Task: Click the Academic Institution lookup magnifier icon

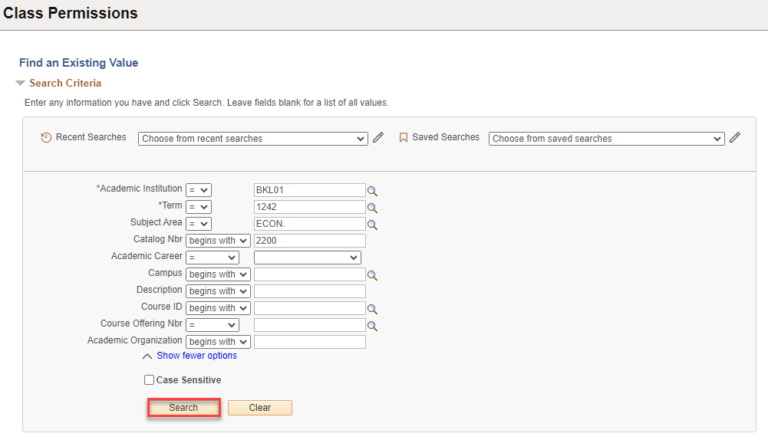Action: [x=372, y=190]
